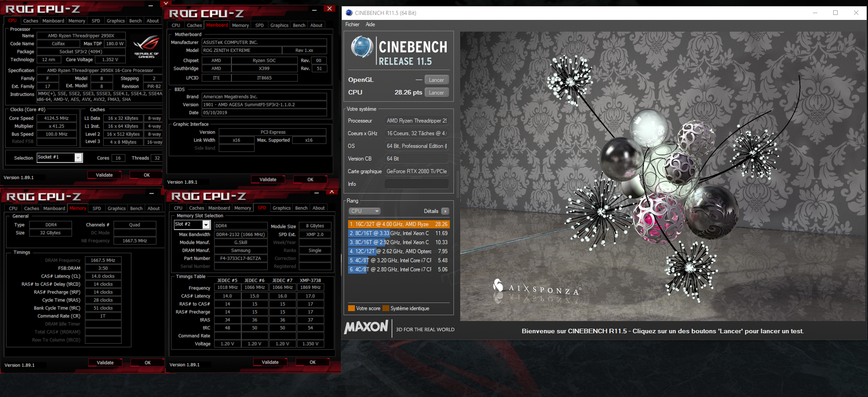The width and height of the screenshot is (868, 397).
Task: Select SPD tab in the Mainboard window
Action: click(x=259, y=25)
